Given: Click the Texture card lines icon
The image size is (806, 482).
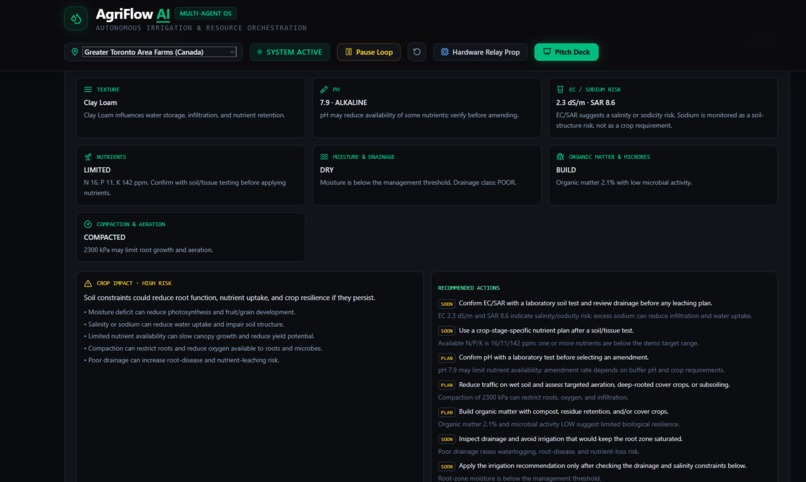Looking at the screenshot, I should coord(88,89).
